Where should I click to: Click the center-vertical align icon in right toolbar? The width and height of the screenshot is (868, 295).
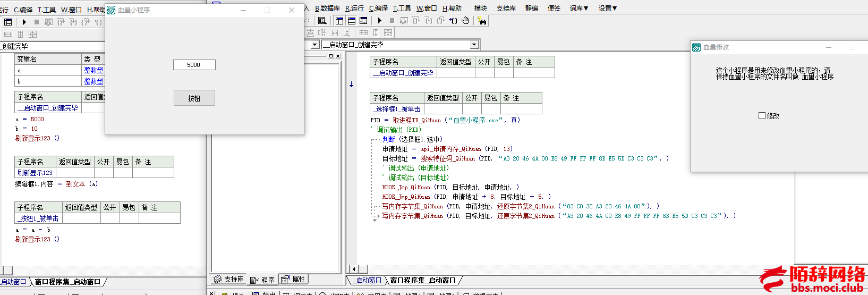[322, 33]
